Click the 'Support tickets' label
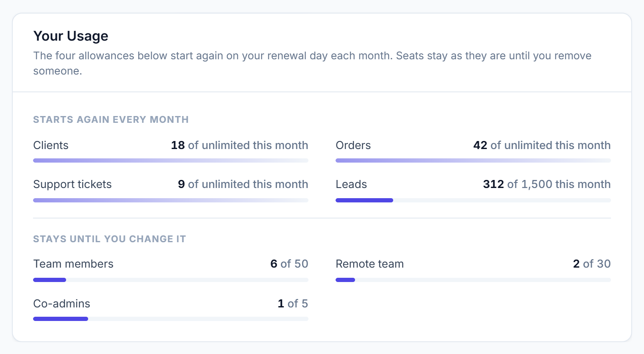Image resolution: width=644 pixels, height=354 pixels. point(72,184)
